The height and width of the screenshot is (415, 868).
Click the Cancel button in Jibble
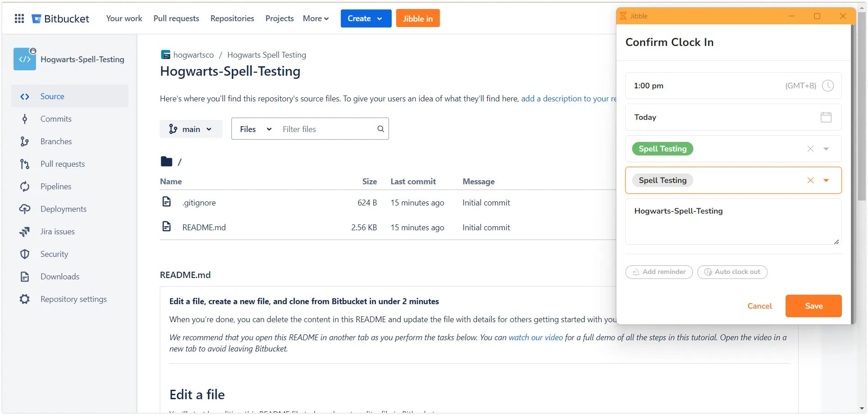[759, 306]
